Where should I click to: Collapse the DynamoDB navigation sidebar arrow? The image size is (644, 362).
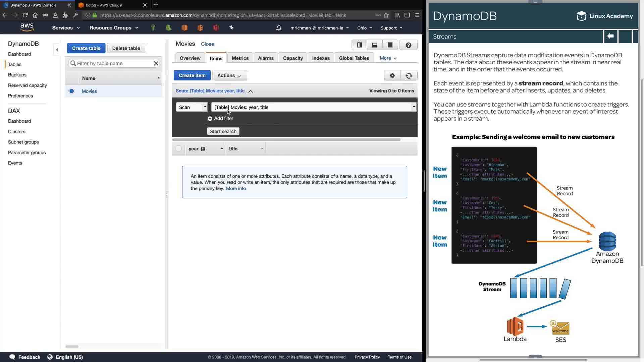tap(57, 50)
